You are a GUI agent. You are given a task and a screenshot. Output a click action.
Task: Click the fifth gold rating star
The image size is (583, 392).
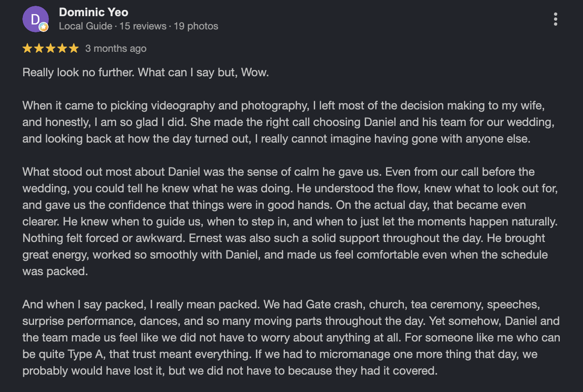pyautogui.click(x=74, y=48)
